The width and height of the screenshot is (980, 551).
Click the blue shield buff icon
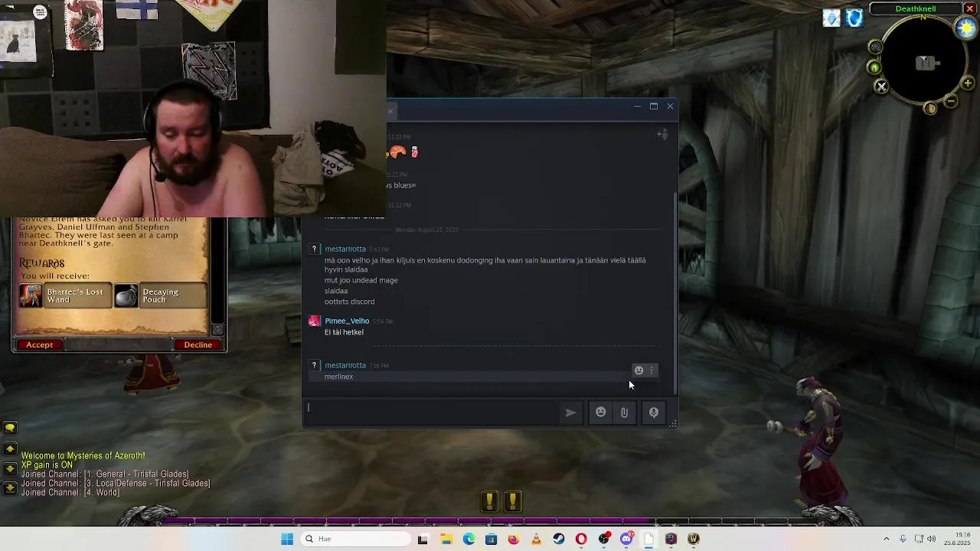[x=854, y=18]
